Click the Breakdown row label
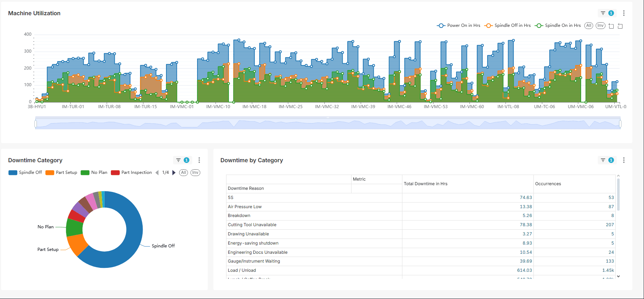The height and width of the screenshot is (299, 644). tap(239, 216)
